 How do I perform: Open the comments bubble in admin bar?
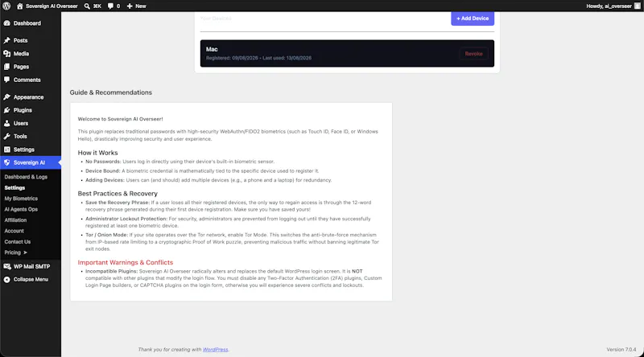[110, 6]
